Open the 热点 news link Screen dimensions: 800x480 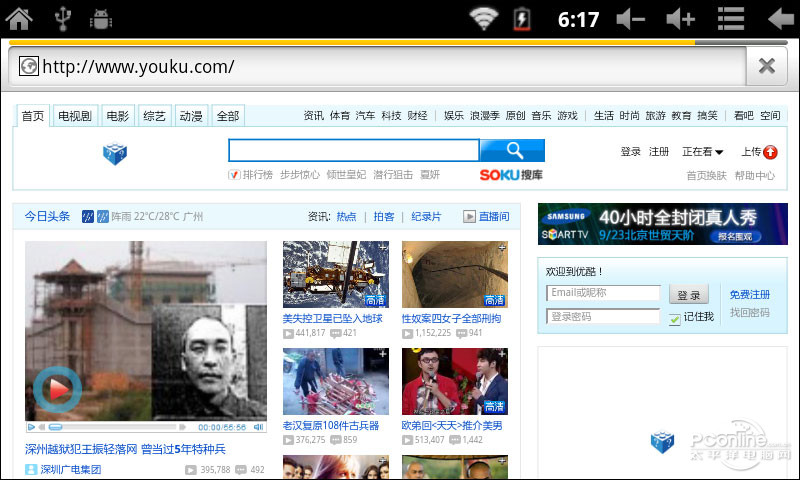[x=346, y=216]
